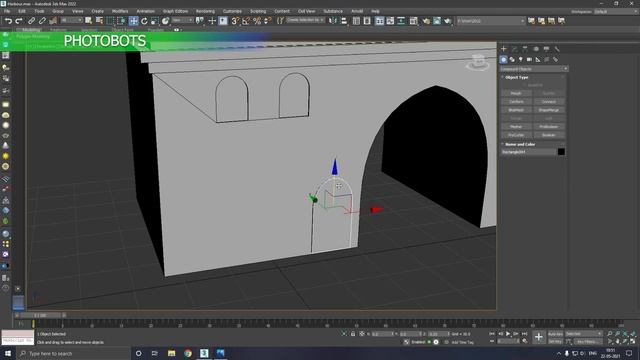Select the Geometry category icon
The height and width of the screenshot is (360, 640).
point(503,60)
